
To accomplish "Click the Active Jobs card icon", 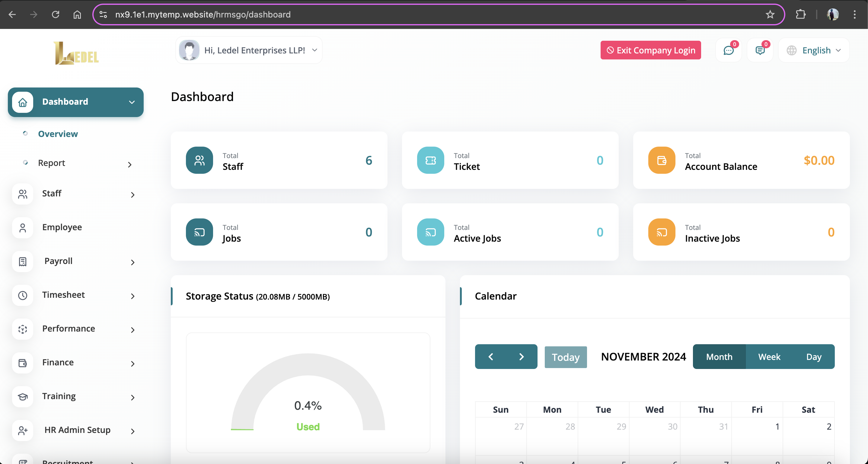I will click(x=431, y=232).
